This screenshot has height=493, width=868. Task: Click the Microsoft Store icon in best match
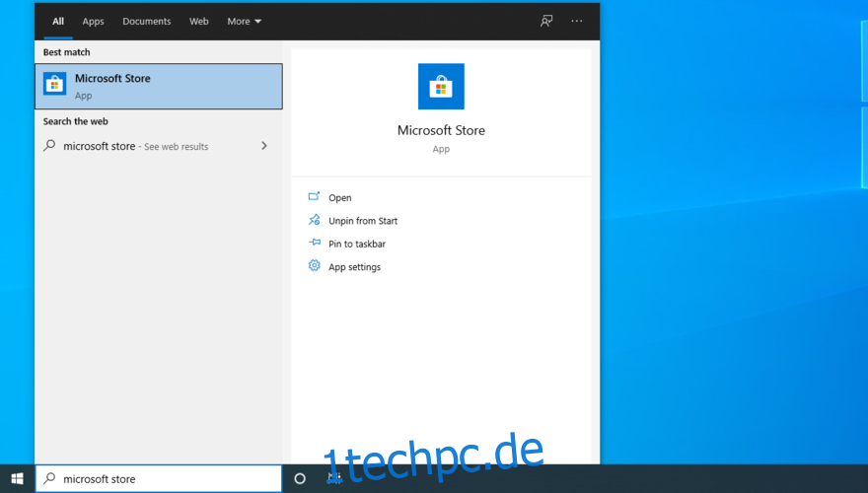click(x=55, y=84)
